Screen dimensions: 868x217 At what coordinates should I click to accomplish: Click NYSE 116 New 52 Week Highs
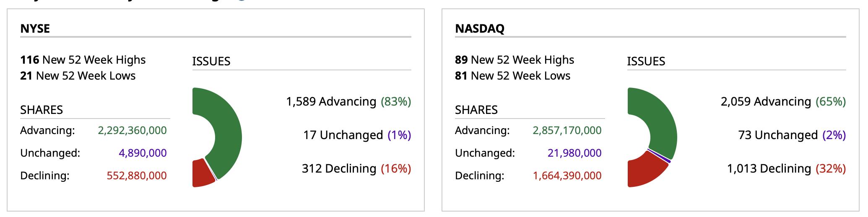[83, 60]
